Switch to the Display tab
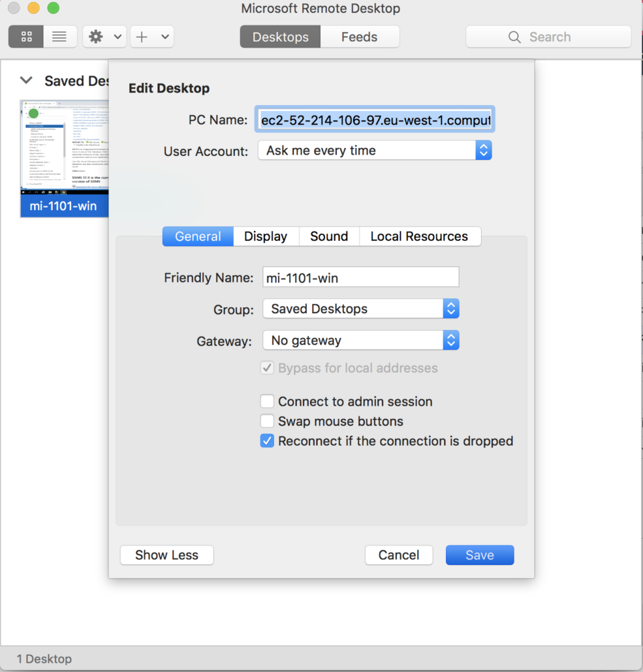The width and height of the screenshot is (643, 672). click(265, 236)
